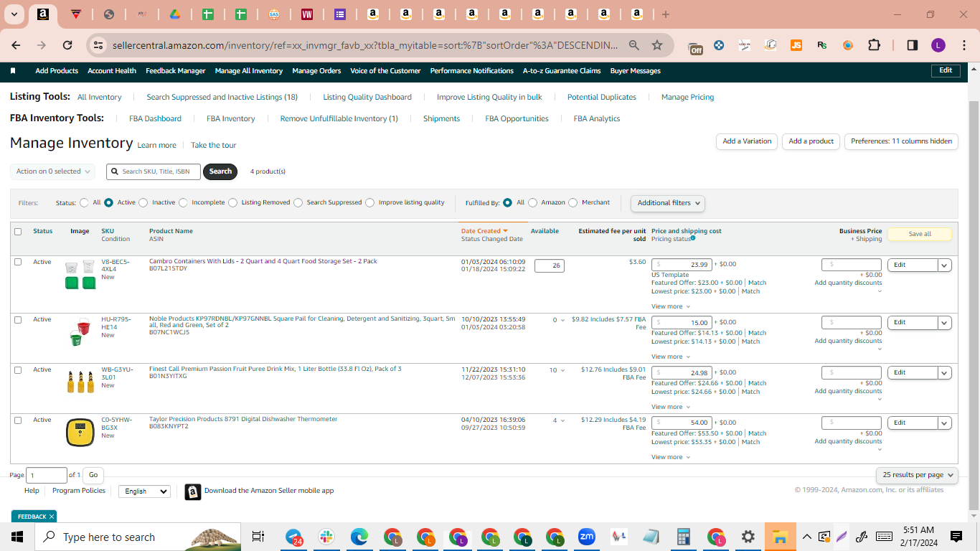980x551 pixels.
Task: Switch to the VW tab
Action: [x=307, y=14]
